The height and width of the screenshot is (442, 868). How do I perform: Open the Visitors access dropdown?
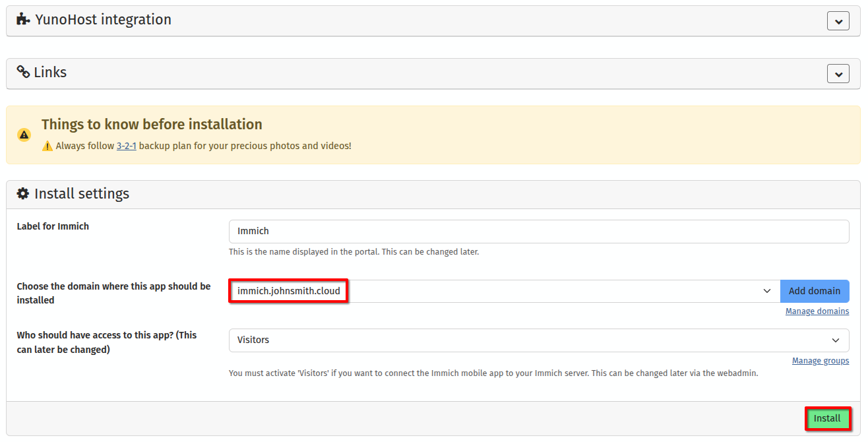tap(539, 340)
